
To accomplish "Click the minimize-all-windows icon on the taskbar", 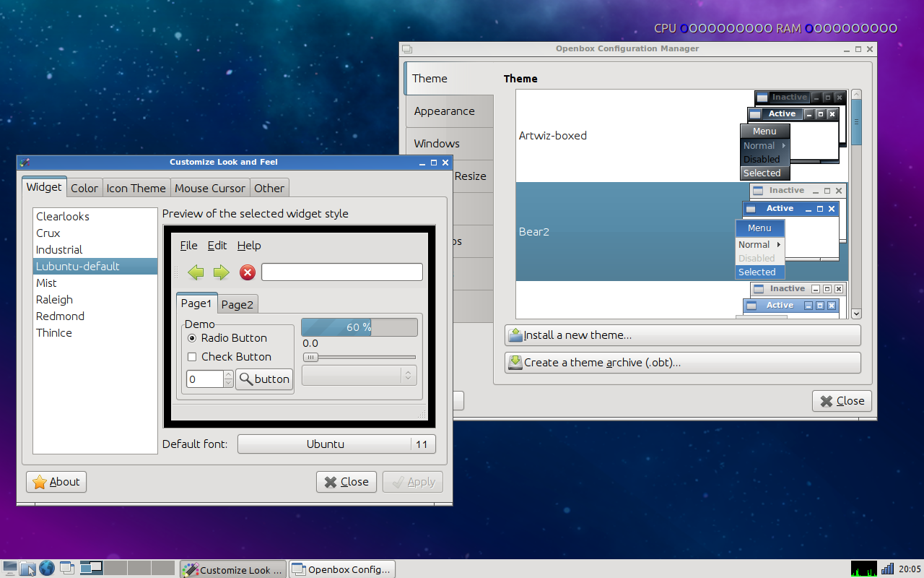I will pos(67,569).
